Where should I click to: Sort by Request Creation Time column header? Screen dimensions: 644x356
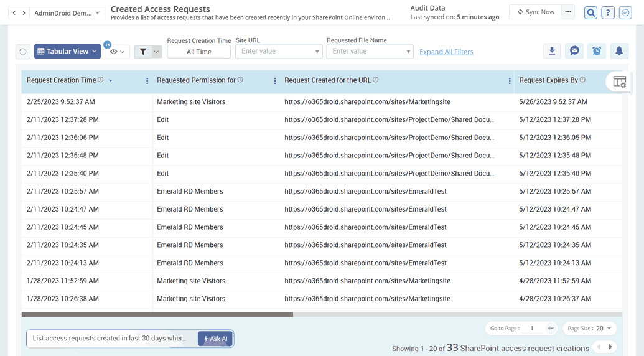61,80
